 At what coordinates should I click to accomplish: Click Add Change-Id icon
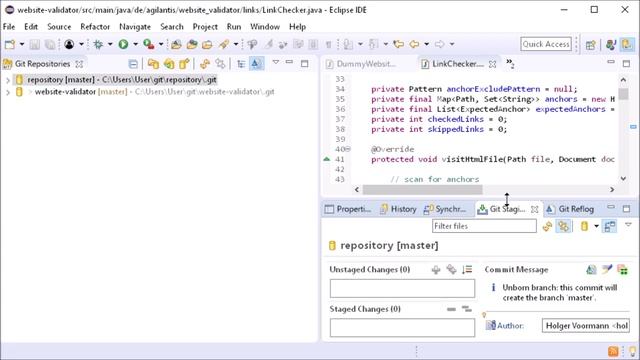[x=622, y=269]
